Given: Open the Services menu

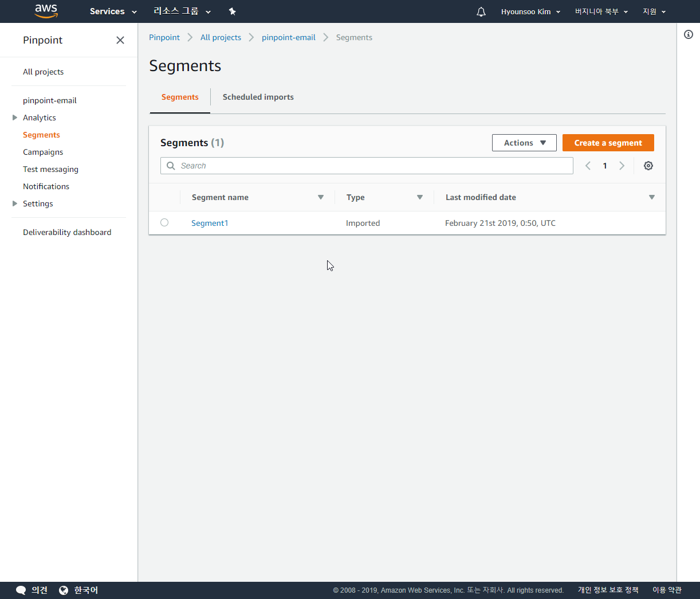Looking at the screenshot, I should [x=113, y=11].
